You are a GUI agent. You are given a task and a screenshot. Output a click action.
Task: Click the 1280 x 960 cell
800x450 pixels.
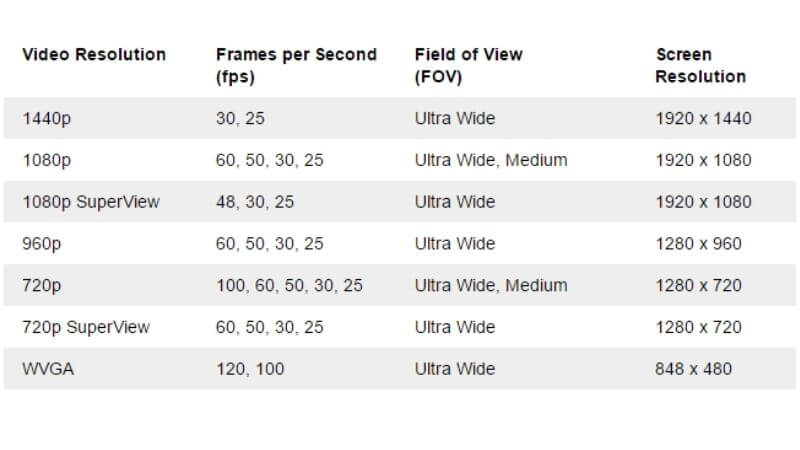698,244
